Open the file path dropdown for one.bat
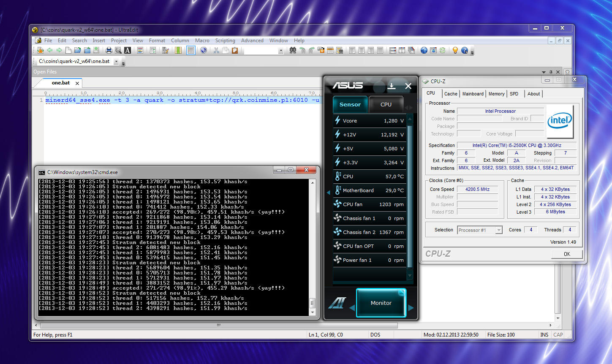This screenshot has height=364, width=612. (116, 62)
